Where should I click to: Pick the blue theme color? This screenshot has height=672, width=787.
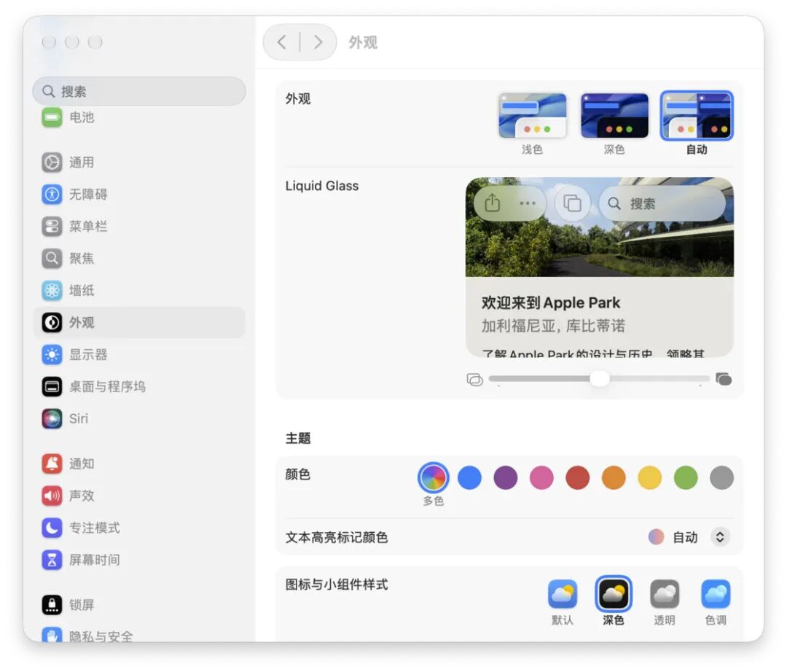pos(469,477)
